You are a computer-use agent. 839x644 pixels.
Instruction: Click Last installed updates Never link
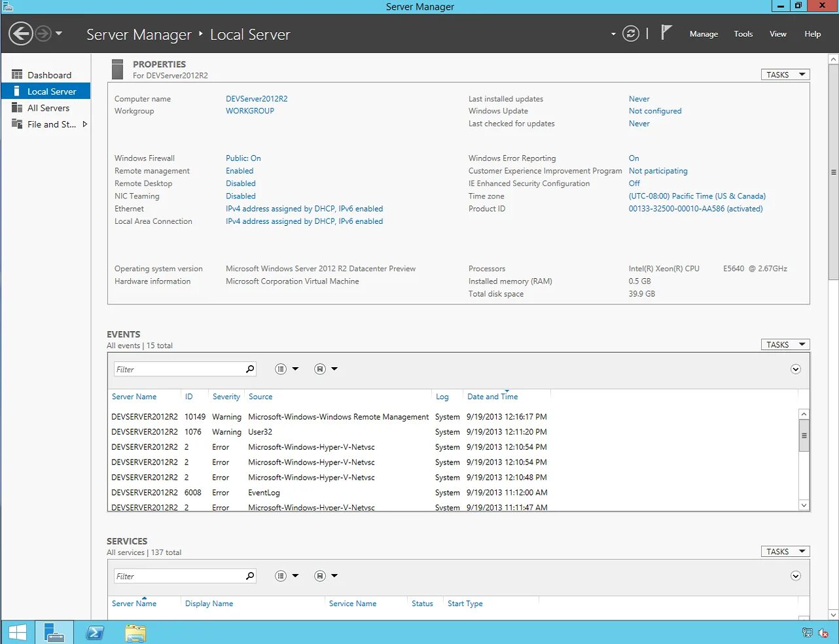click(x=639, y=99)
